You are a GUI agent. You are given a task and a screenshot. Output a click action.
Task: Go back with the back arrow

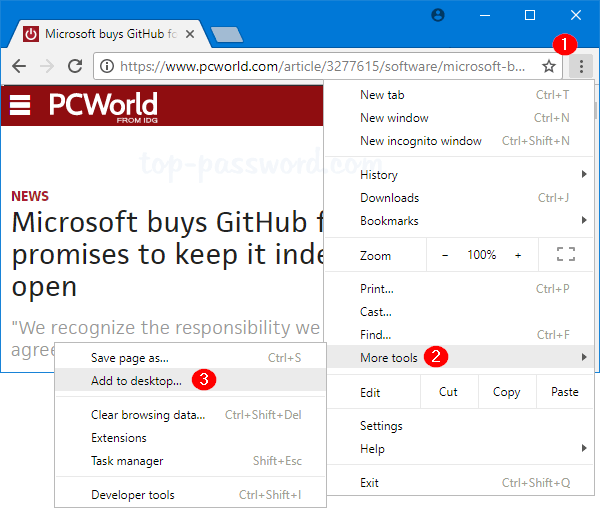pos(18,66)
